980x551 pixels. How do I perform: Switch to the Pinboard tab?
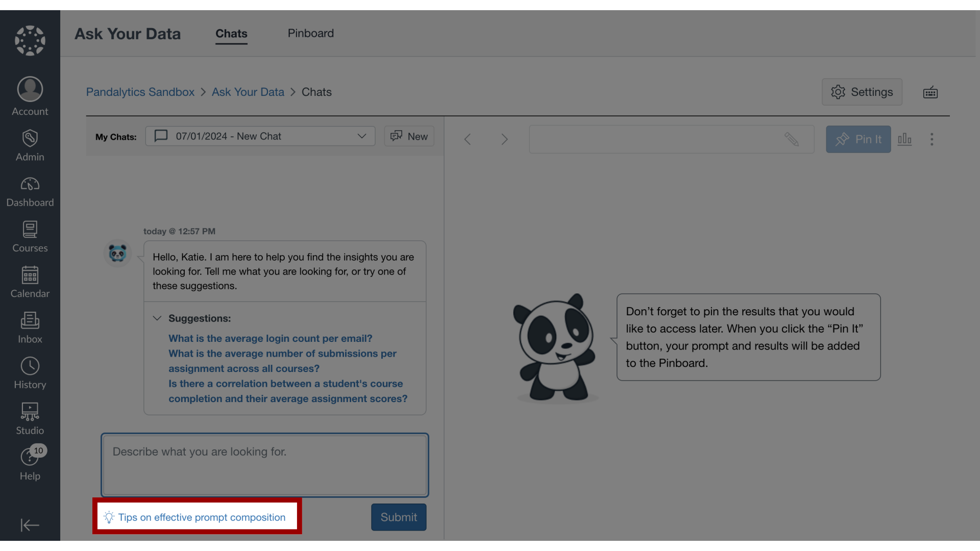click(311, 33)
